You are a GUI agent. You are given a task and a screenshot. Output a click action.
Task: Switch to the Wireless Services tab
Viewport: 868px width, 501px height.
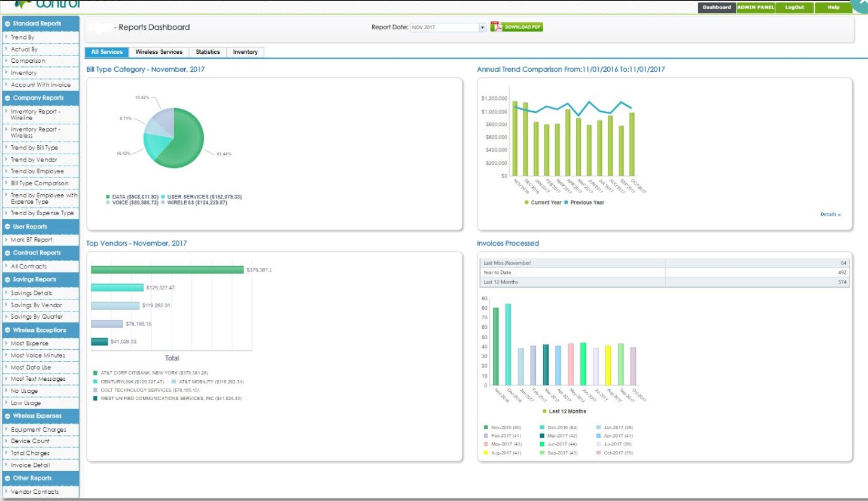click(x=159, y=52)
